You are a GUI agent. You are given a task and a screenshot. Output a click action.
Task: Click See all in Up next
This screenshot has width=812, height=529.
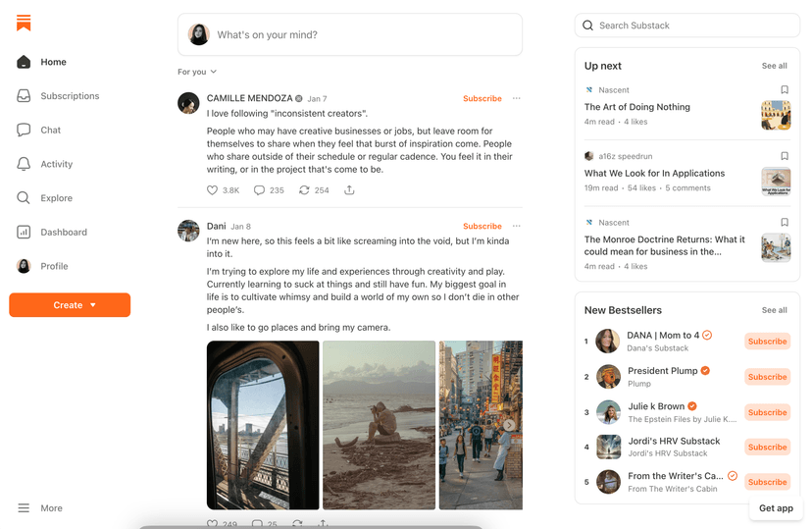point(774,66)
